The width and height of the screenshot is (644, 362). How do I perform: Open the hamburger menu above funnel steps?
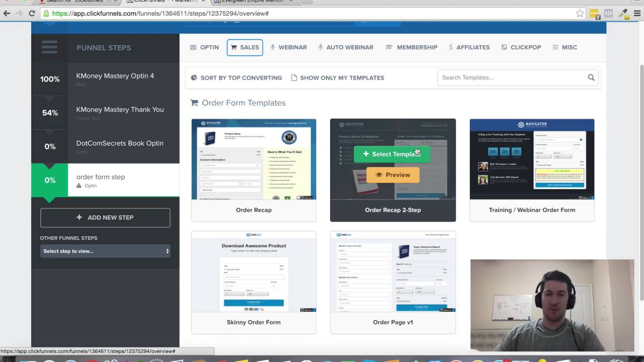49,47
